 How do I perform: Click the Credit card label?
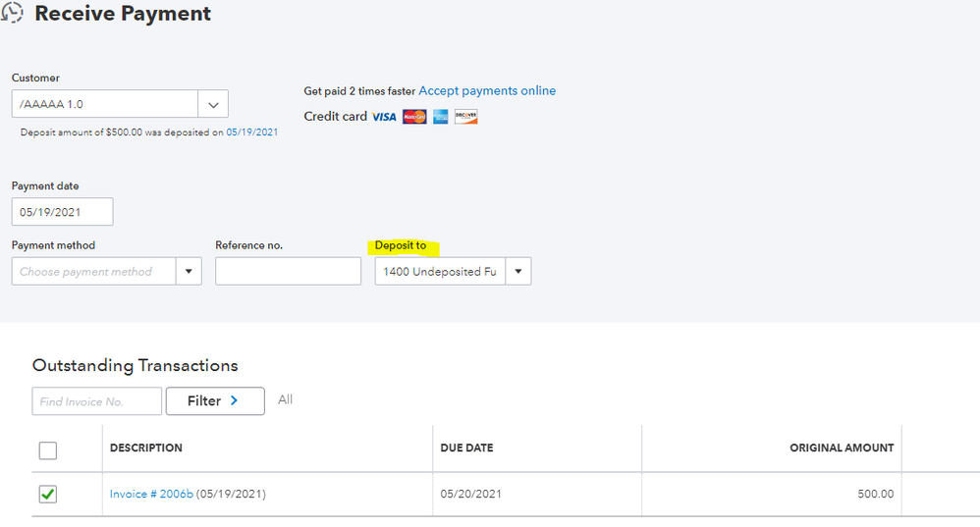[335, 116]
